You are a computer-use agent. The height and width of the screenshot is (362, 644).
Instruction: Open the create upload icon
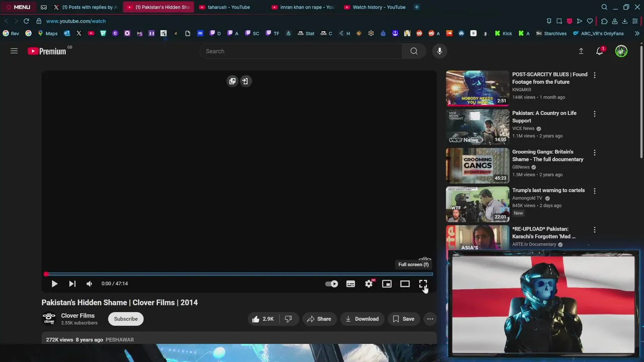(581, 51)
